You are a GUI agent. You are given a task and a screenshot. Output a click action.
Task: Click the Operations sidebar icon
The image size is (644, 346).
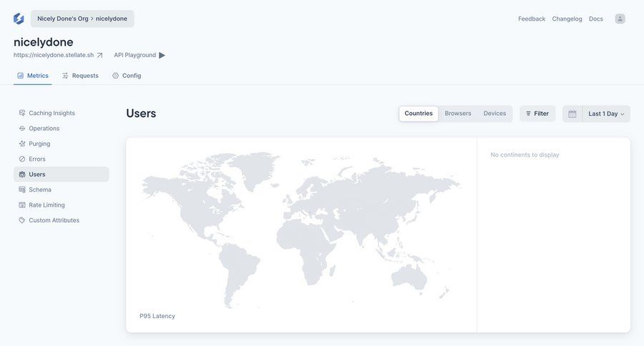click(x=22, y=129)
